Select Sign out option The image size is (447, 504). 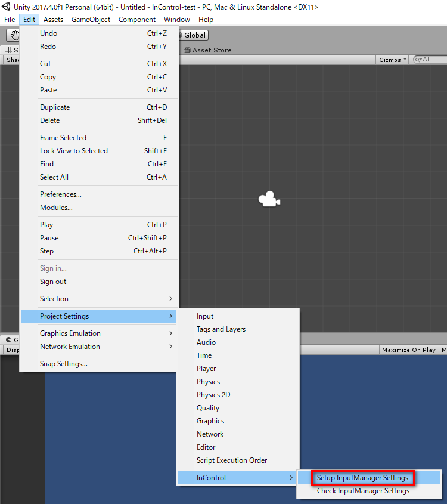pyautogui.click(x=98, y=282)
